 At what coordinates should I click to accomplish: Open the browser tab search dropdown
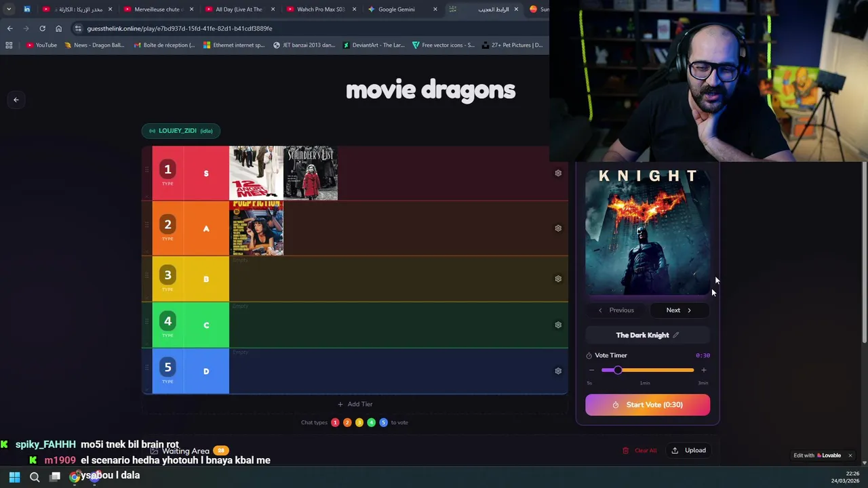point(9,9)
